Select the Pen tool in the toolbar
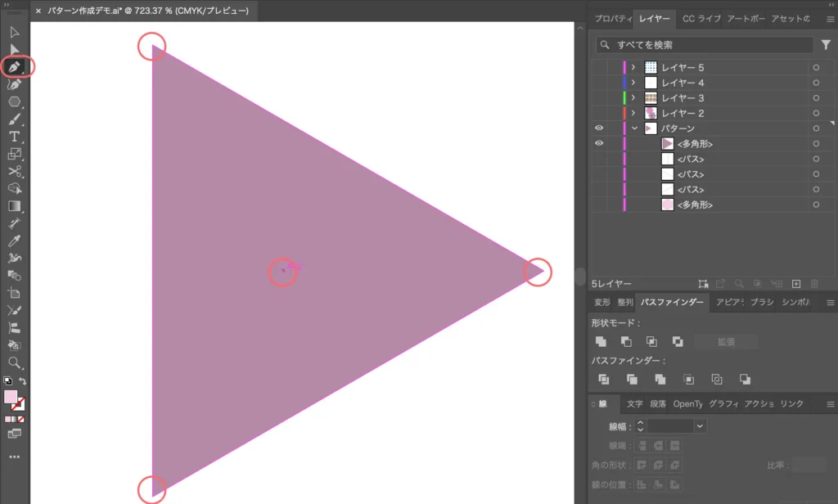Screen dimensions: 838x504 tap(14, 66)
